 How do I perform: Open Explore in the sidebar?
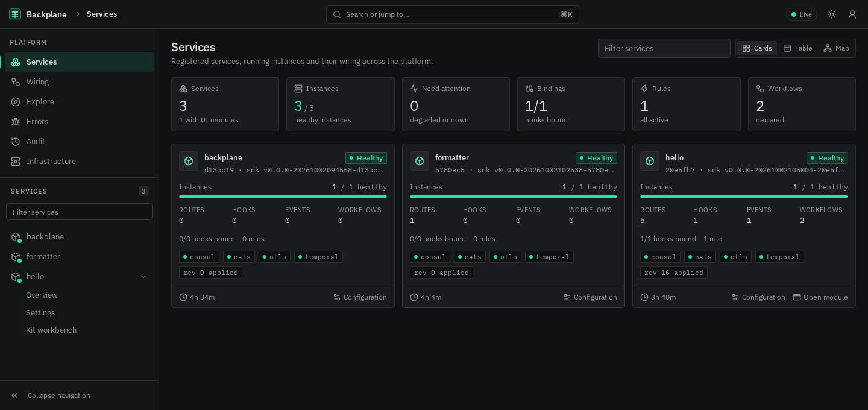tap(79, 102)
